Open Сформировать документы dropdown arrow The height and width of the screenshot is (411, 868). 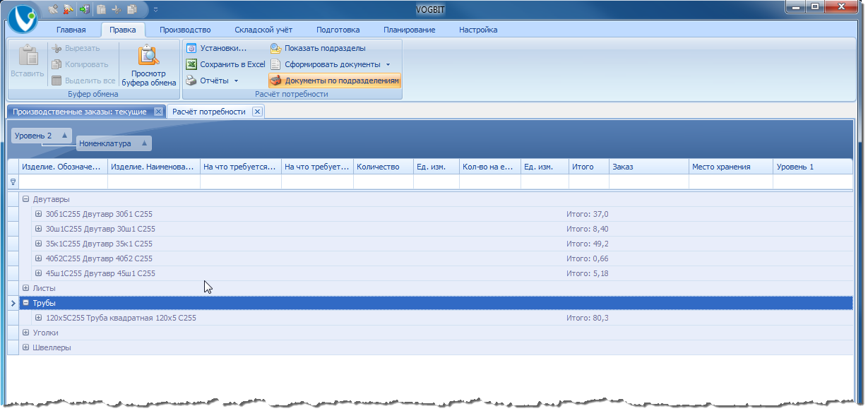coord(388,64)
